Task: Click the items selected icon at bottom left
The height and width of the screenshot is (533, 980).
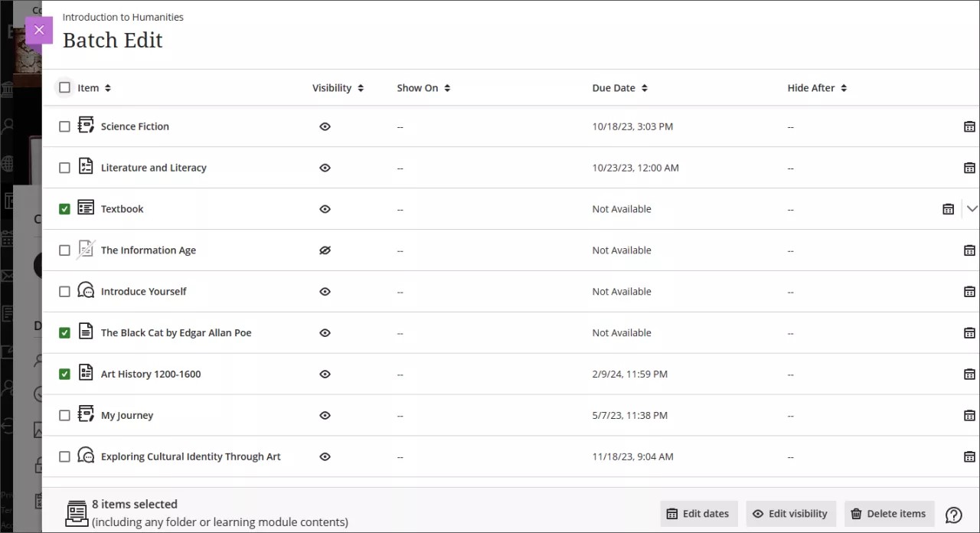Action: 77,513
